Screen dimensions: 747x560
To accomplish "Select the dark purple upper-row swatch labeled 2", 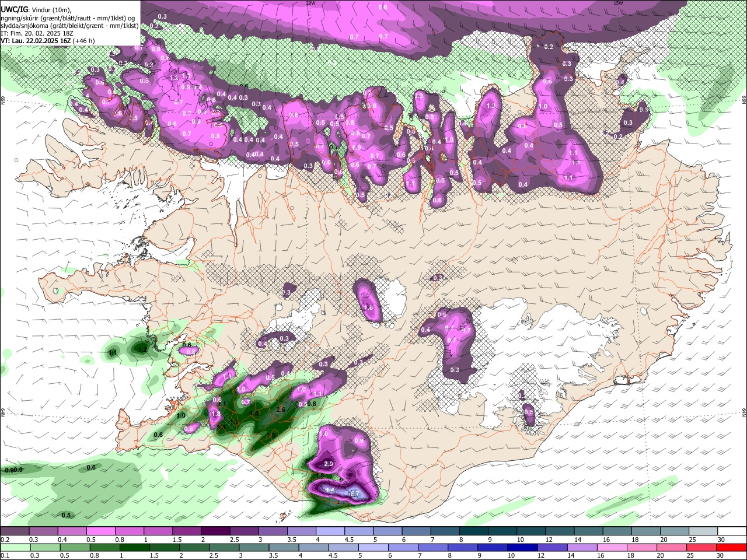I will coord(215,531).
